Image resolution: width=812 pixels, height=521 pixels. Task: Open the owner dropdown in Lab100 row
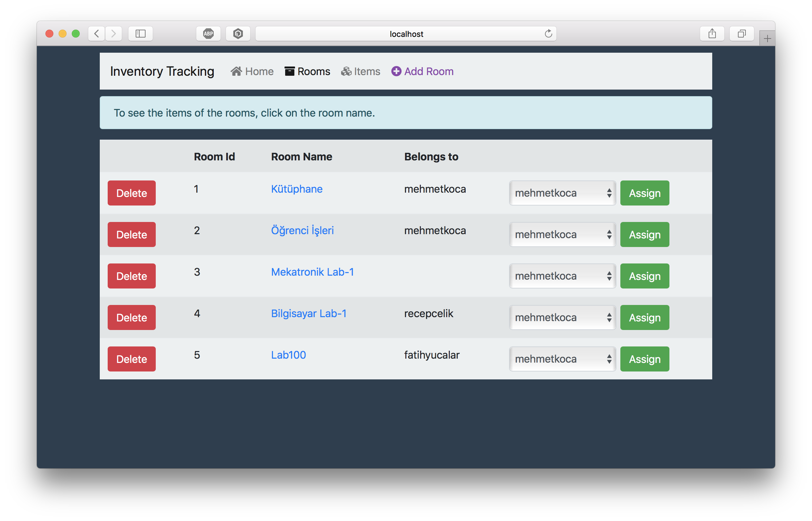[562, 359]
